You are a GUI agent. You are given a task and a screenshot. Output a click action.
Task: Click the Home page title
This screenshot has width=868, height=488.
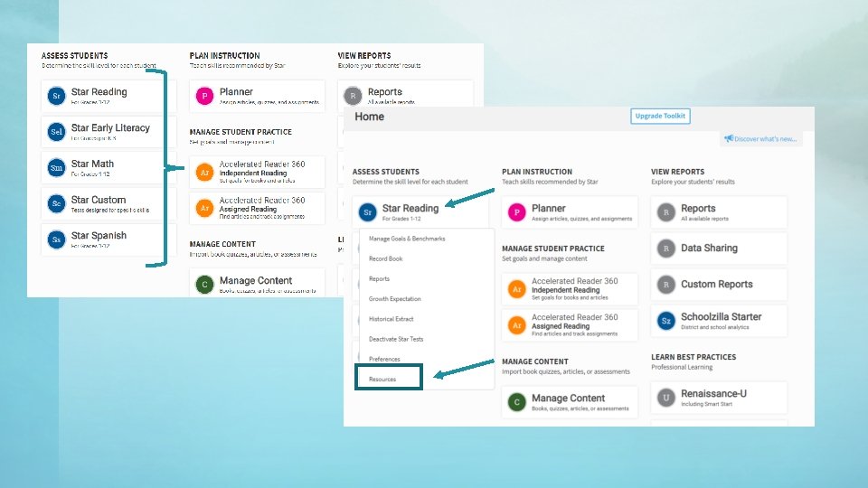369,117
